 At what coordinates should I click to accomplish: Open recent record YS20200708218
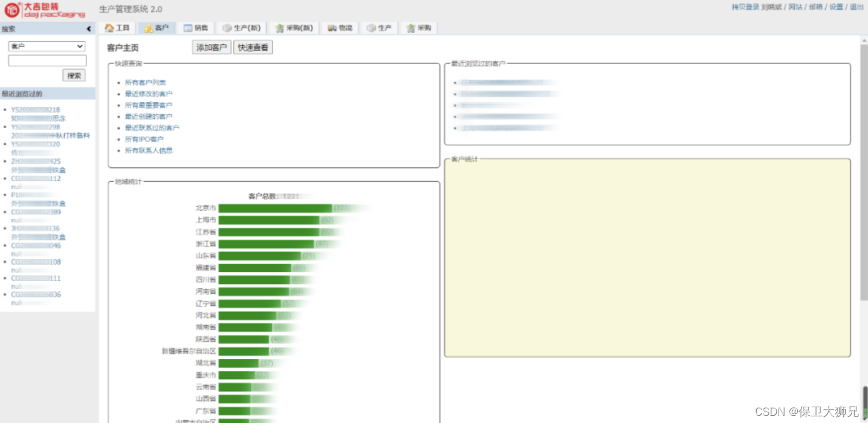click(36, 110)
